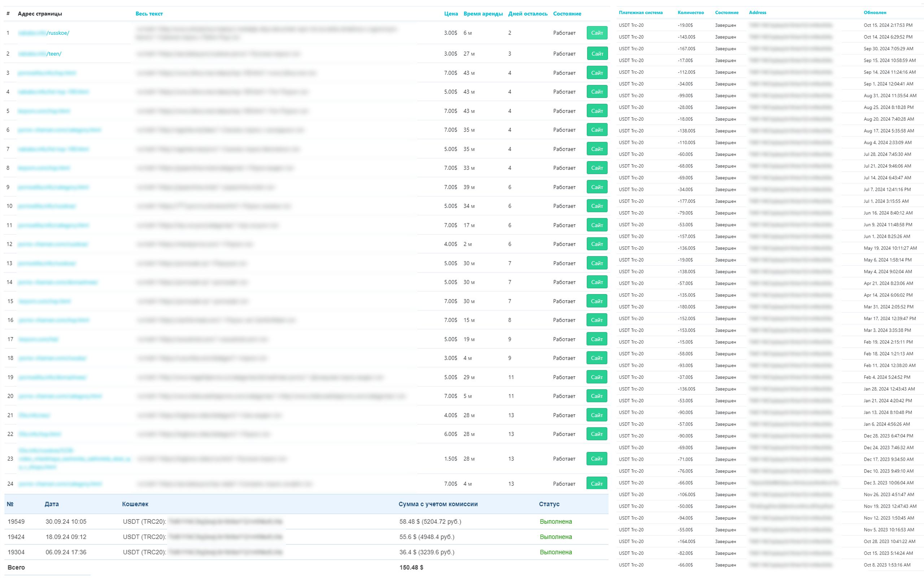Select the sum 36.4 $ (3239.6 руб.)
Image resolution: width=924 pixels, height=578 pixels.
click(x=427, y=552)
